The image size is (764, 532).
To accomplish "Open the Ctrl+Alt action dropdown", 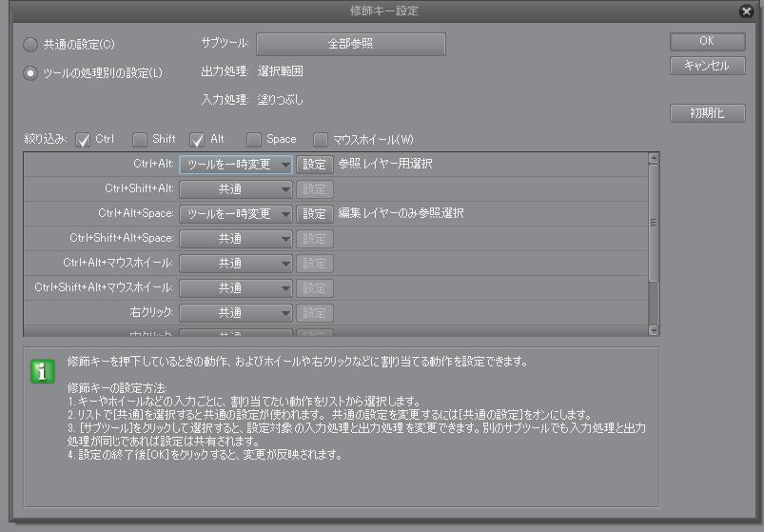I will point(236,164).
